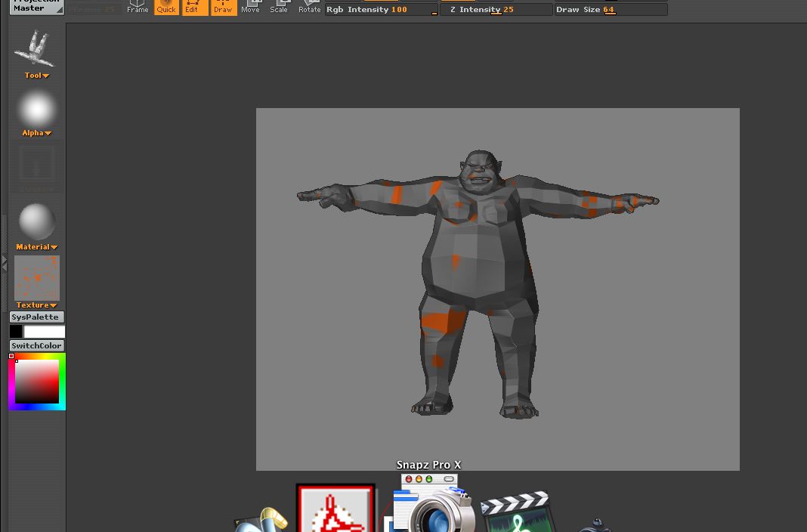Open the SysPalette dialog
This screenshot has width=807, height=532.
36,317
